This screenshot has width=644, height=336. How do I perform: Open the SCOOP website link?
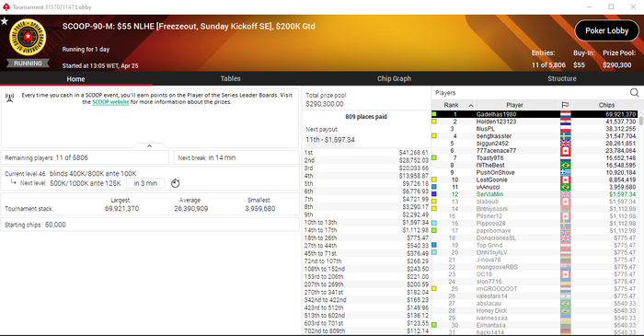[110, 102]
